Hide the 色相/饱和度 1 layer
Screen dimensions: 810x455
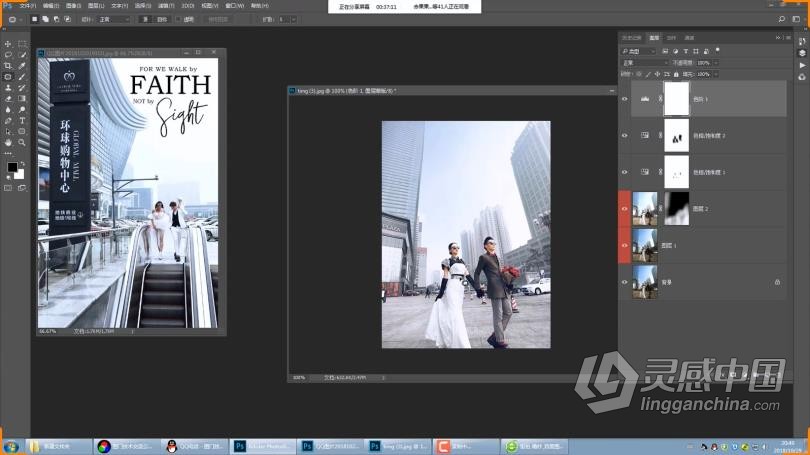[625, 172]
